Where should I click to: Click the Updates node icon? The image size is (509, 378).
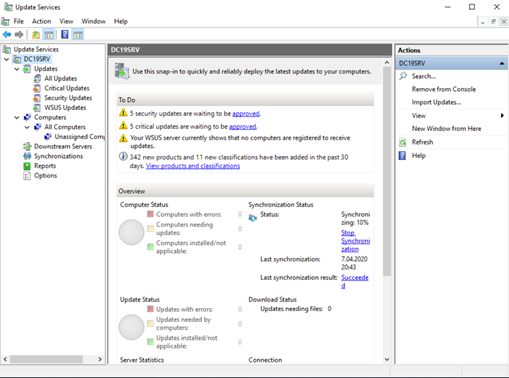[27, 69]
